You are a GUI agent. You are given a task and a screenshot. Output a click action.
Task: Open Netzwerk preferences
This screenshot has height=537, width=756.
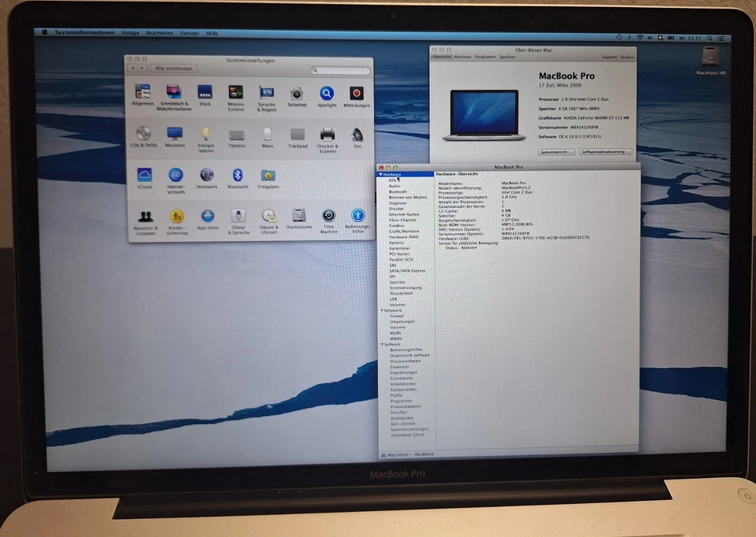tap(206, 176)
